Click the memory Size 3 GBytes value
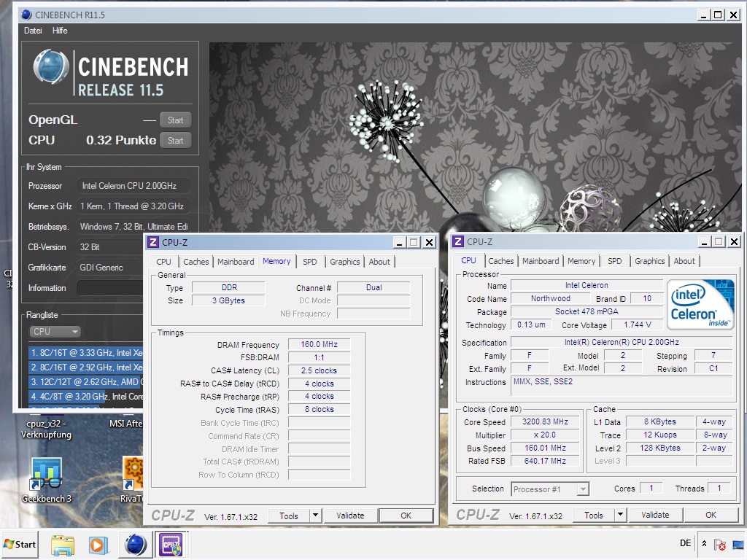Viewport: 747px width, 560px height. [x=228, y=300]
